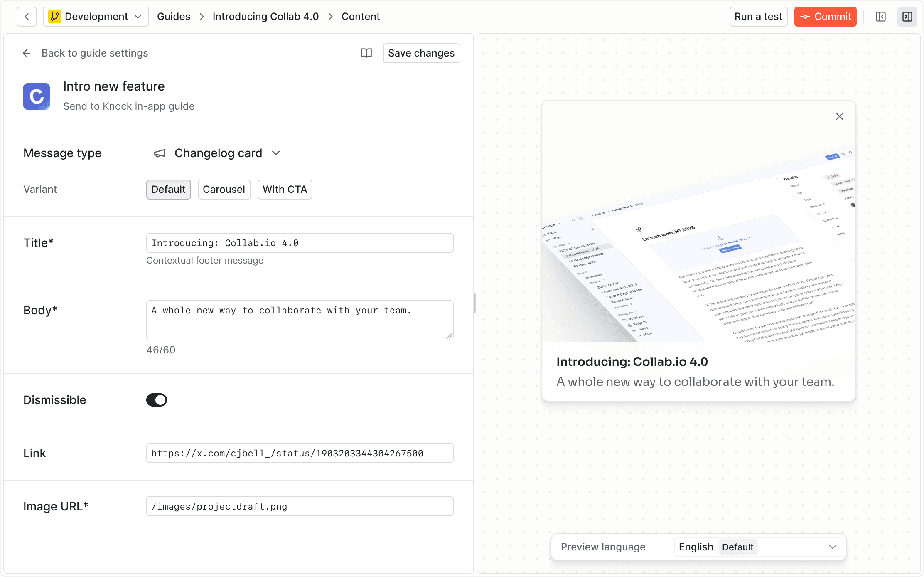The image size is (924, 577).
Task: Close the changelog card preview
Action: pos(839,116)
